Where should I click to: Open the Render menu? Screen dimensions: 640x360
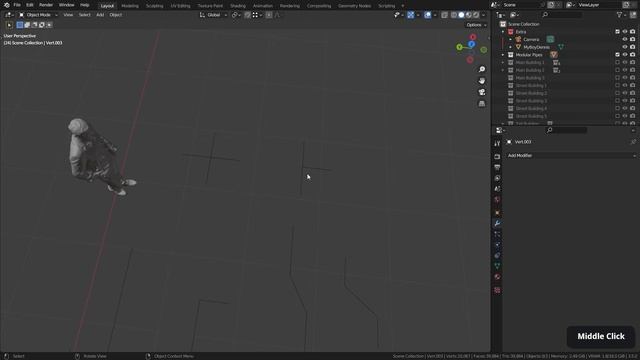pos(46,5)
